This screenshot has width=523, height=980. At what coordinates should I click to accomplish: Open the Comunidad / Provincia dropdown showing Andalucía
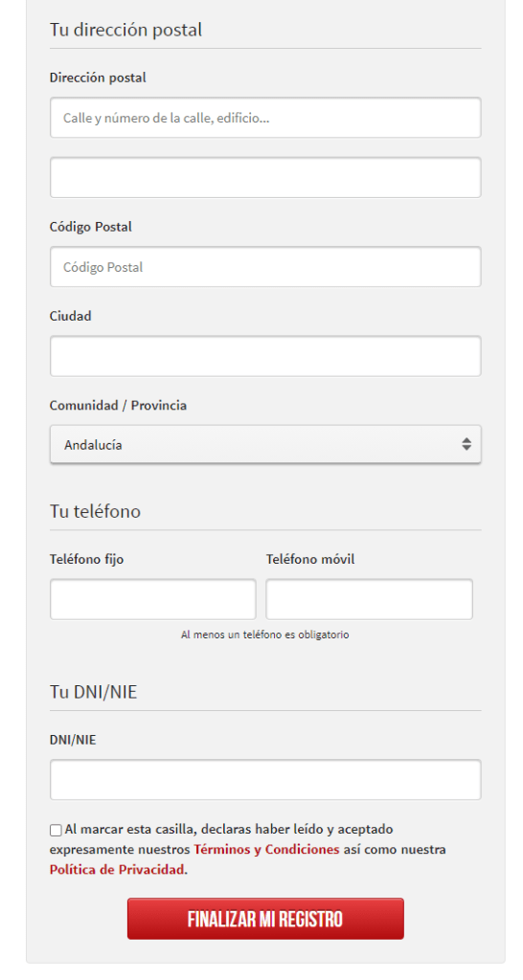pos(265,444)
